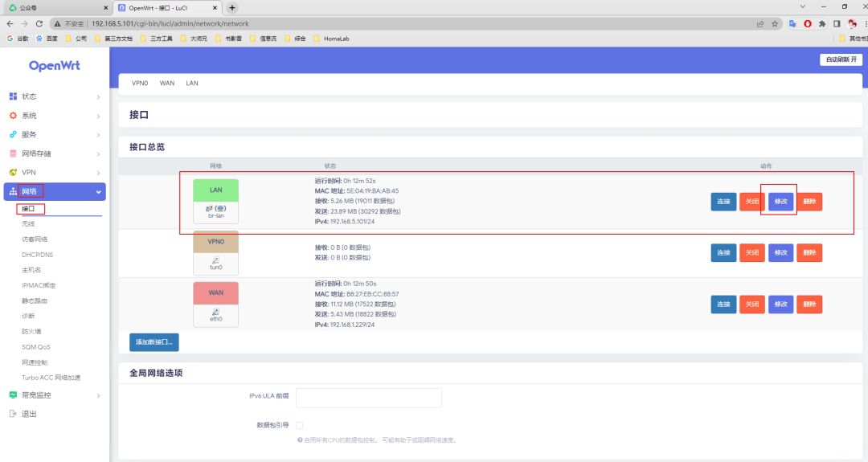Click the WAN interface badge eth0
This screenshot has height=462, width=868.
(216, 305)
